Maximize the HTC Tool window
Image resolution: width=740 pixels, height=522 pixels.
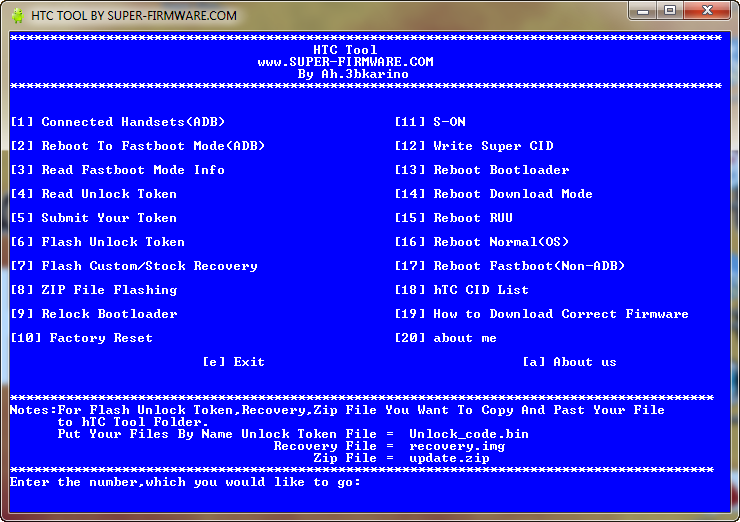coord(669,10)
